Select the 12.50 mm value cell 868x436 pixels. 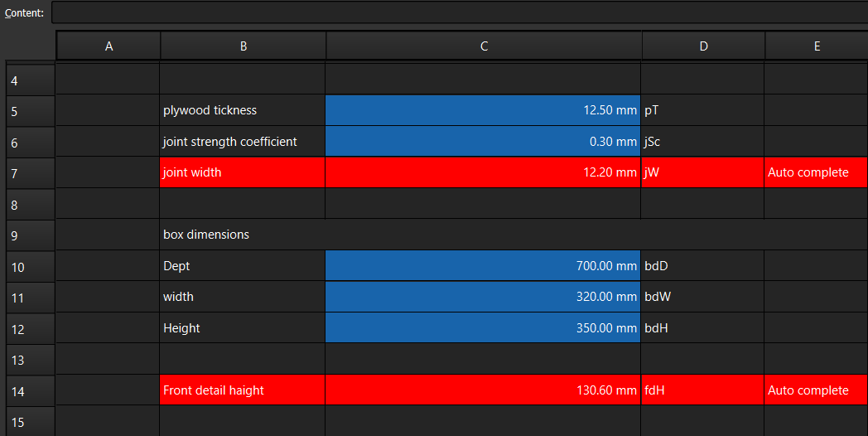(483, 110)
